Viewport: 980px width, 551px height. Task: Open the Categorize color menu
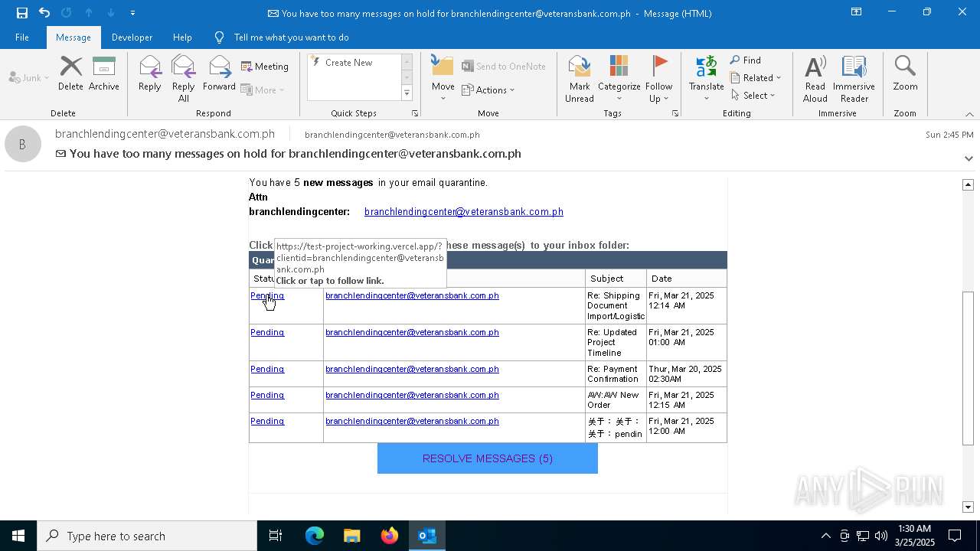[x=619, y=79]
